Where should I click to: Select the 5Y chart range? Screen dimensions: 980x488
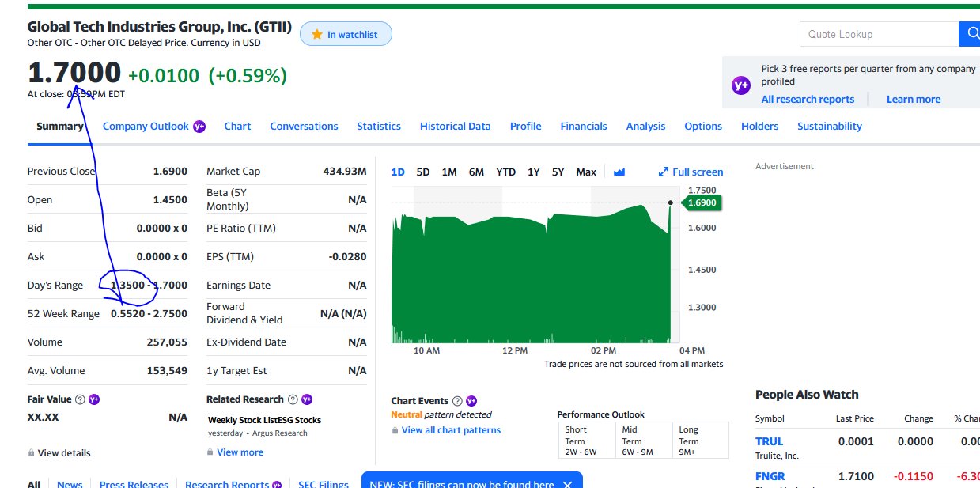click(558, 172)
